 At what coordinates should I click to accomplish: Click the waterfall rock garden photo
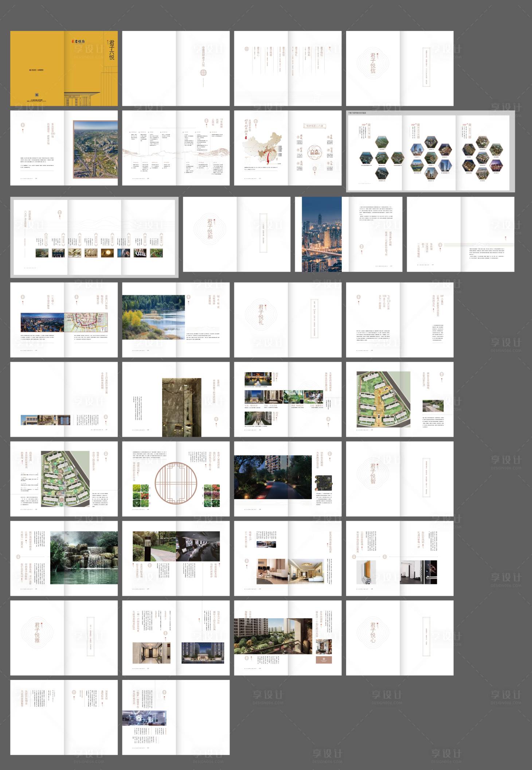pyautogui.click(x=84, y=557)
